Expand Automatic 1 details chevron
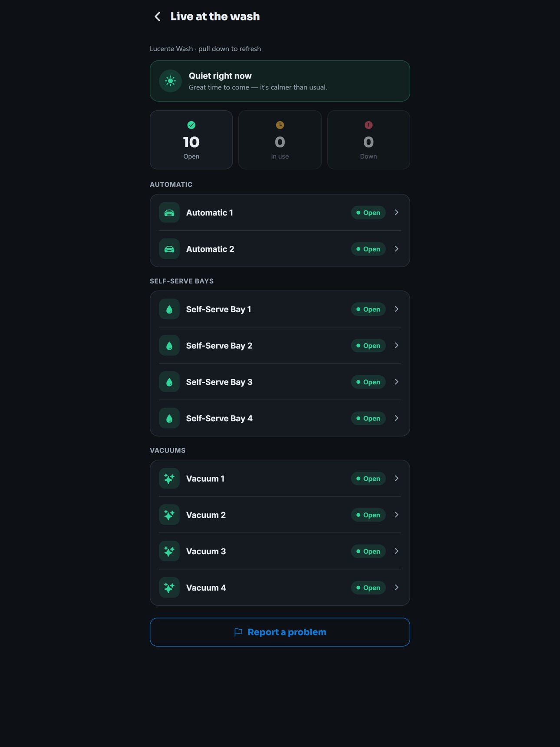Viewport: 560px width, 747px height. coord(396,213)
